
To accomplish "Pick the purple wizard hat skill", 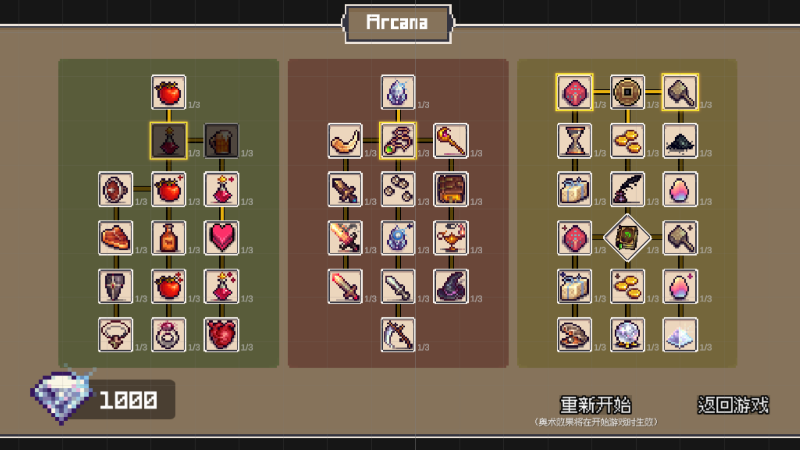I will [x=451, y=286].
